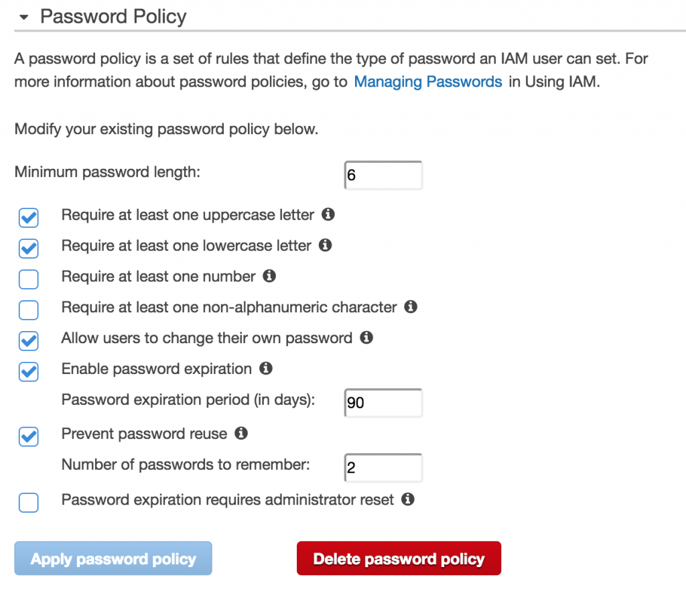Open info icon next to require number

(269, 275)
